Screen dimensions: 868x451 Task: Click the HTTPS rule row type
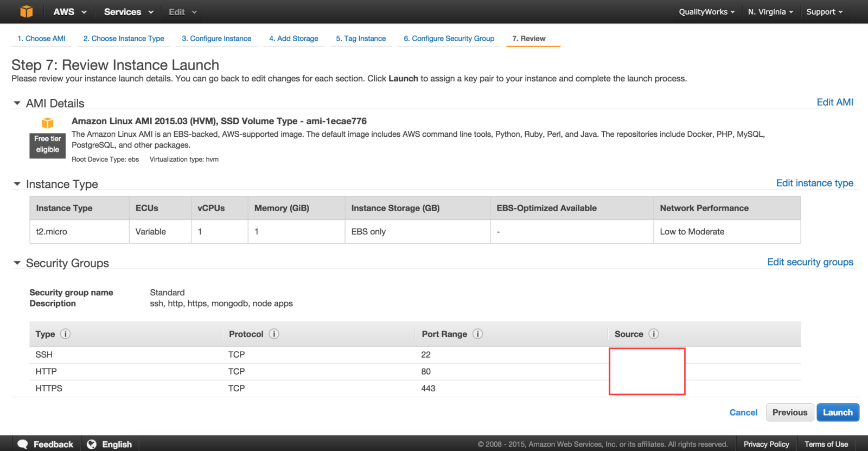49,388
